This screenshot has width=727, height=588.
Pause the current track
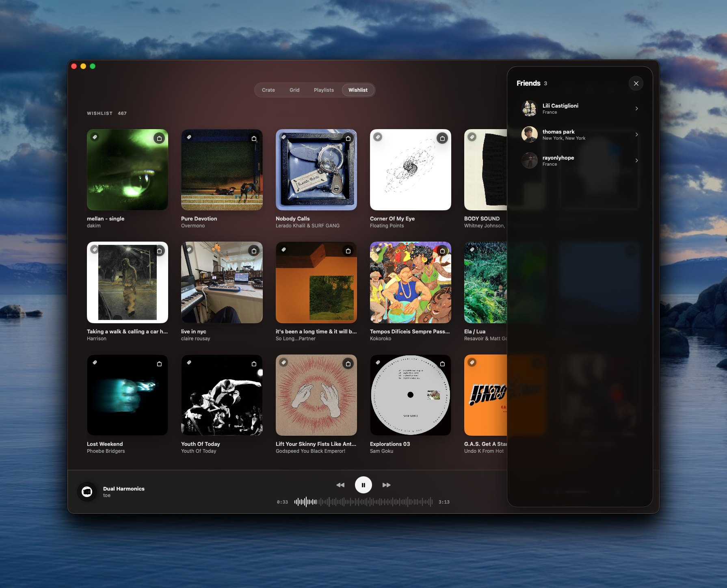(363, 485)
